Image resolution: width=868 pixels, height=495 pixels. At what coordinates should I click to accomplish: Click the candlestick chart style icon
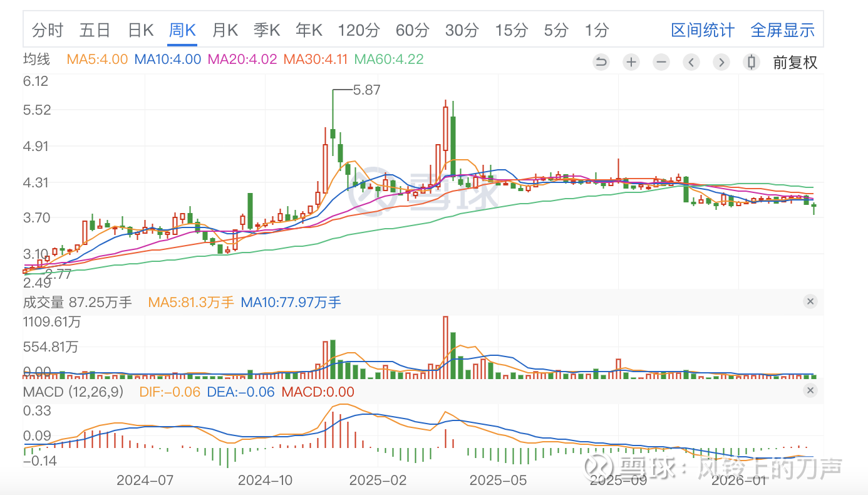(752, 62)
